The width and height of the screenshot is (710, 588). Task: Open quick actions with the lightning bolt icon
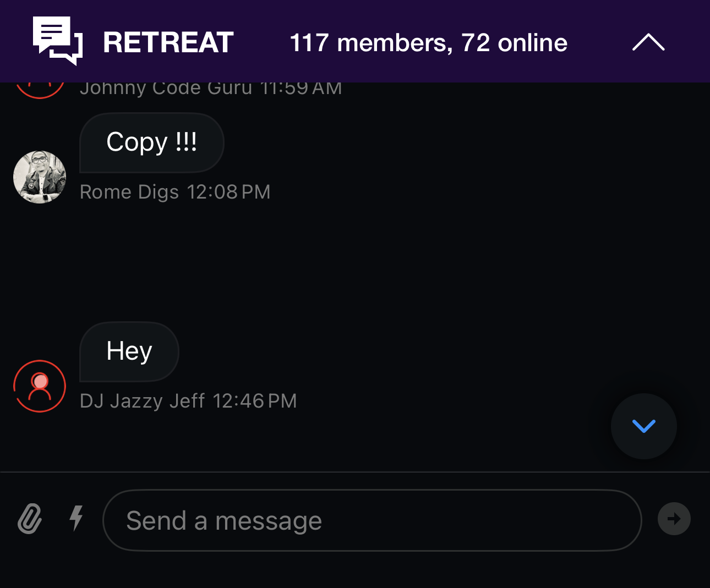pyautogui.click(x=77, y=518)
